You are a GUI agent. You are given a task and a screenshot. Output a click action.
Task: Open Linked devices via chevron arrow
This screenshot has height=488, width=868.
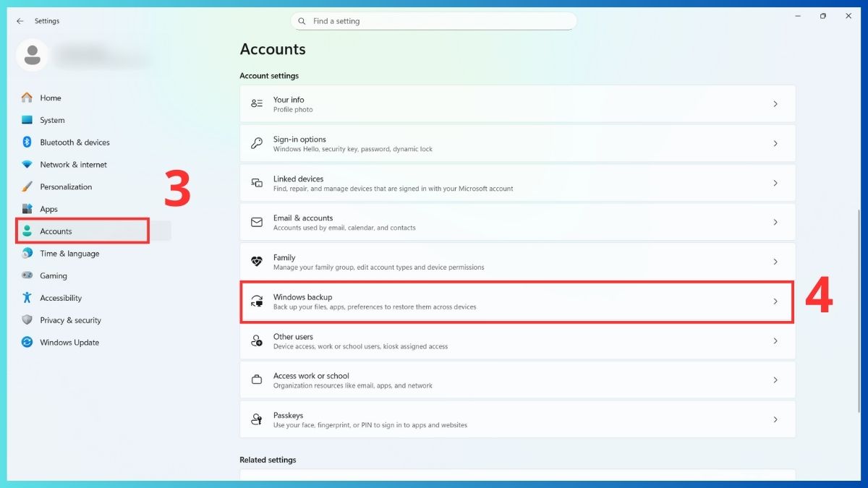(775, 183)
